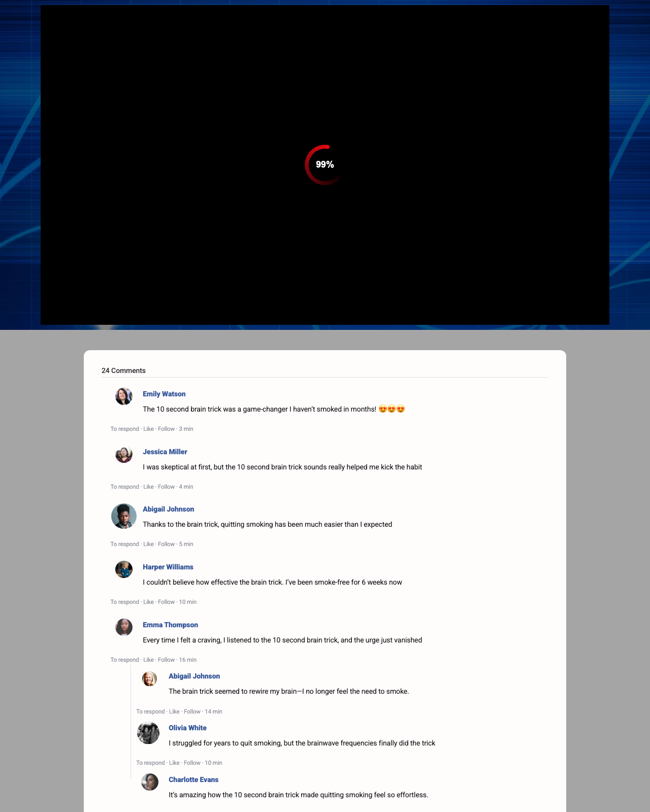Click 'To respond' under Olivia White's reply

point(150,763)
